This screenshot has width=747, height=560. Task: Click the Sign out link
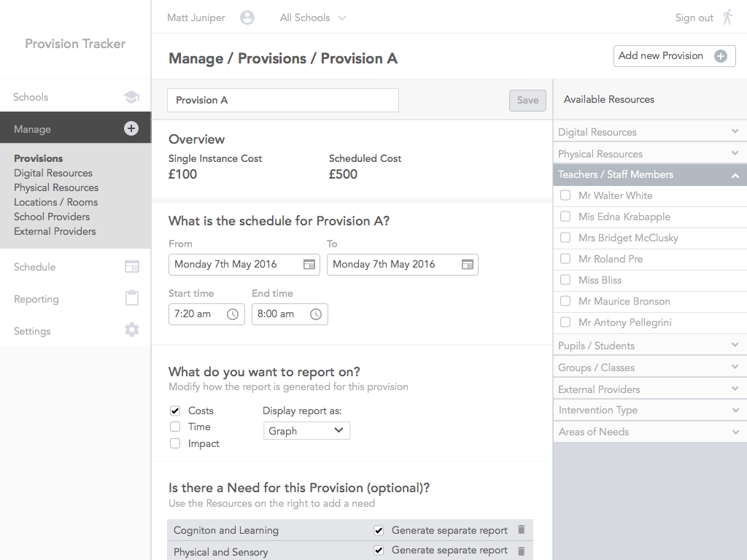pos(694,17)
